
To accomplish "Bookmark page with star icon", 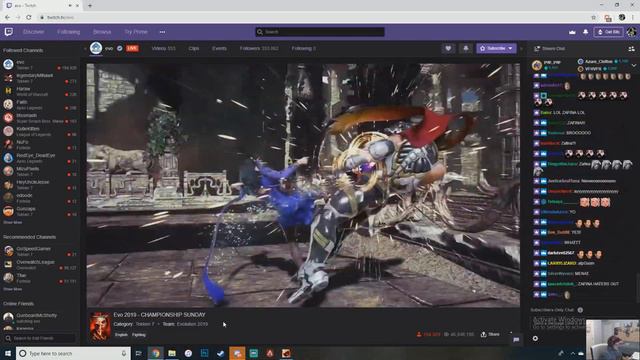I will click(x=593, y=18).
